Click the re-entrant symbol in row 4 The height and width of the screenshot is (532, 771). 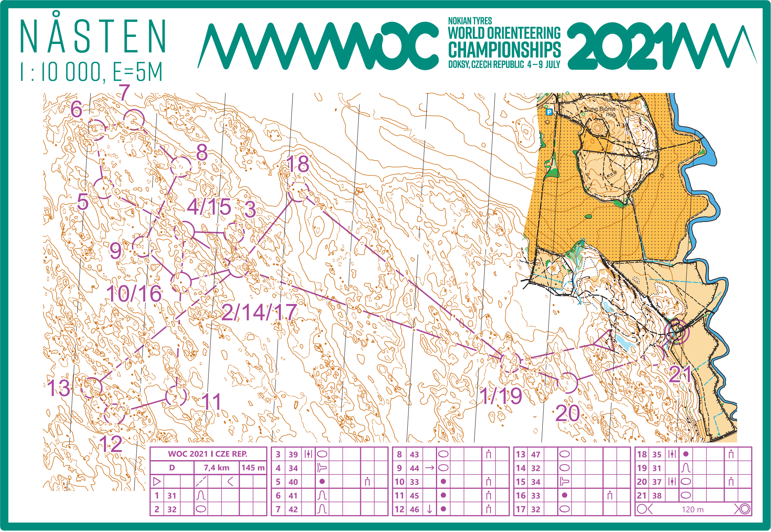[x=323, y=468]
